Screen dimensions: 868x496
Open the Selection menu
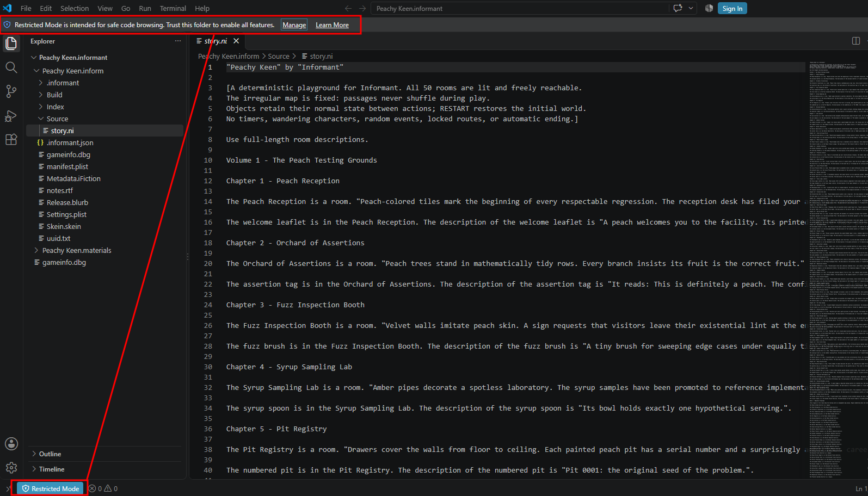[75, 8]
